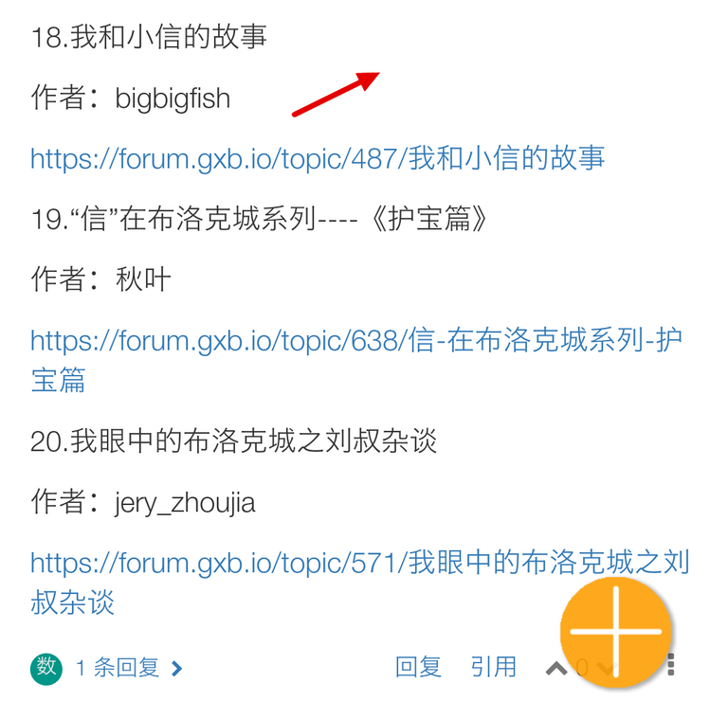The width and height of the screenshot is (728, 719).
Task: Open the topic/487 我和小信的故事 link
Action: pyautogui.click(x=318, y=158)
